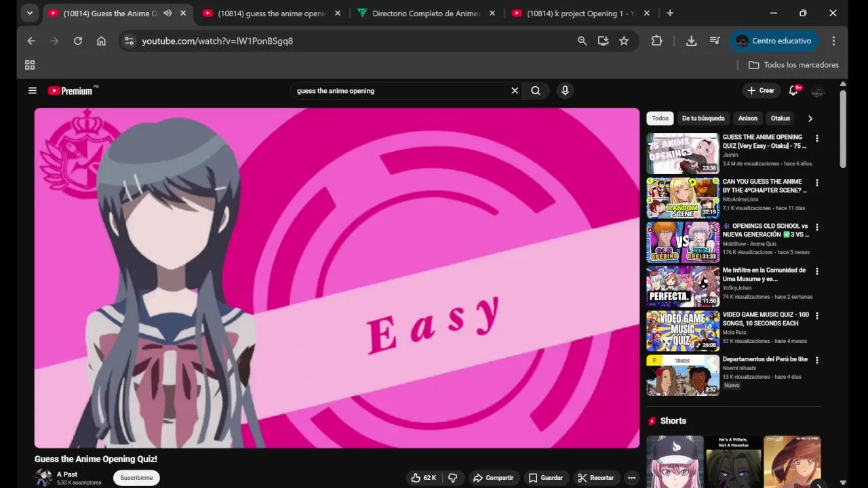Open media controls icon
Viewport: 868px width, 488px height.
(715, 41)
